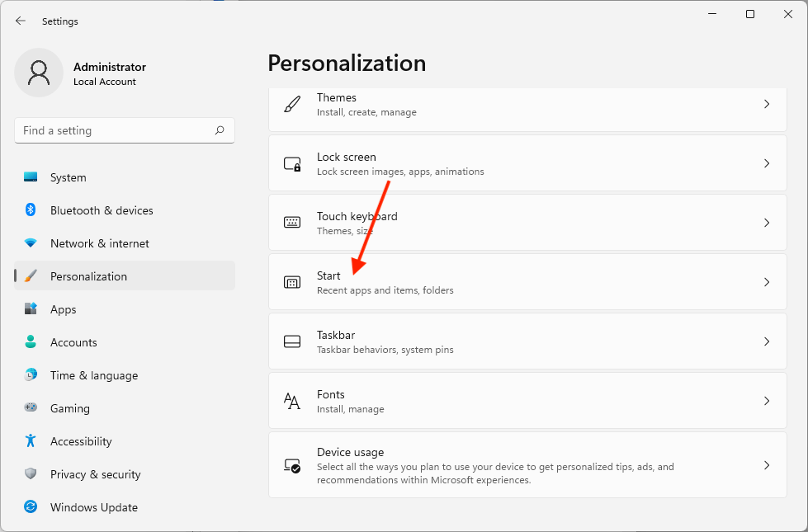This screenshot has width=808, height=532.
Task: Go to Privacy & security
Action: pos(125,473)
